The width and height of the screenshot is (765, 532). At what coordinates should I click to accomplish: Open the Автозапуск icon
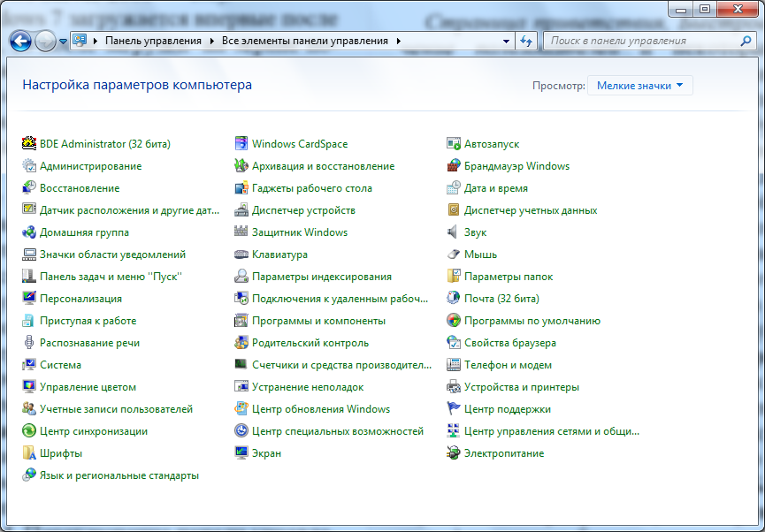[x=454, y=143]
